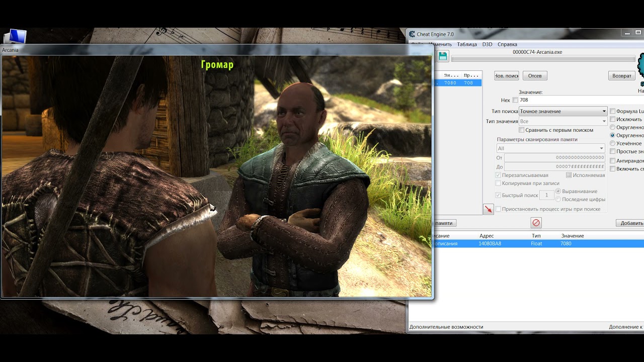Screen dimensions: 644x362
Task: Toggle the Простые значения checkbox
Action: point(612,151)
